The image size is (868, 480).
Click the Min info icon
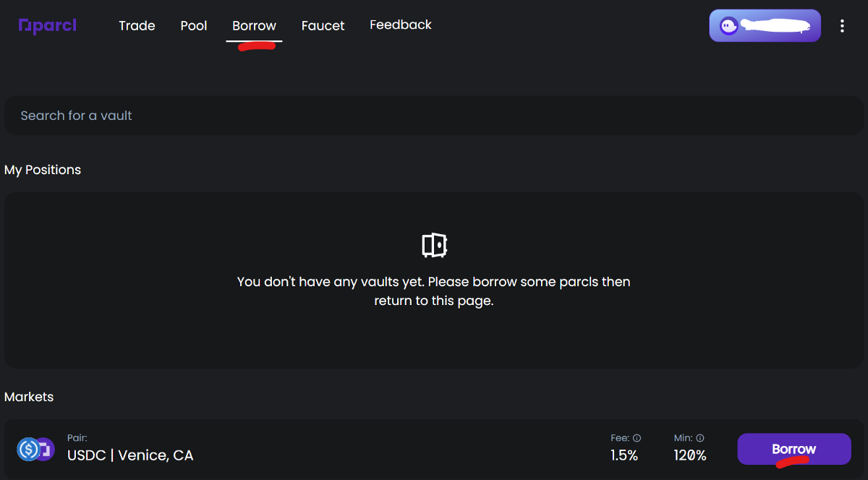pos(700,438)
